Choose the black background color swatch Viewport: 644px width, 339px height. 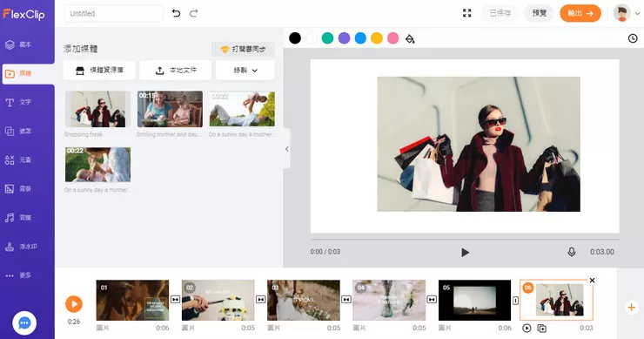coord(295,38)
